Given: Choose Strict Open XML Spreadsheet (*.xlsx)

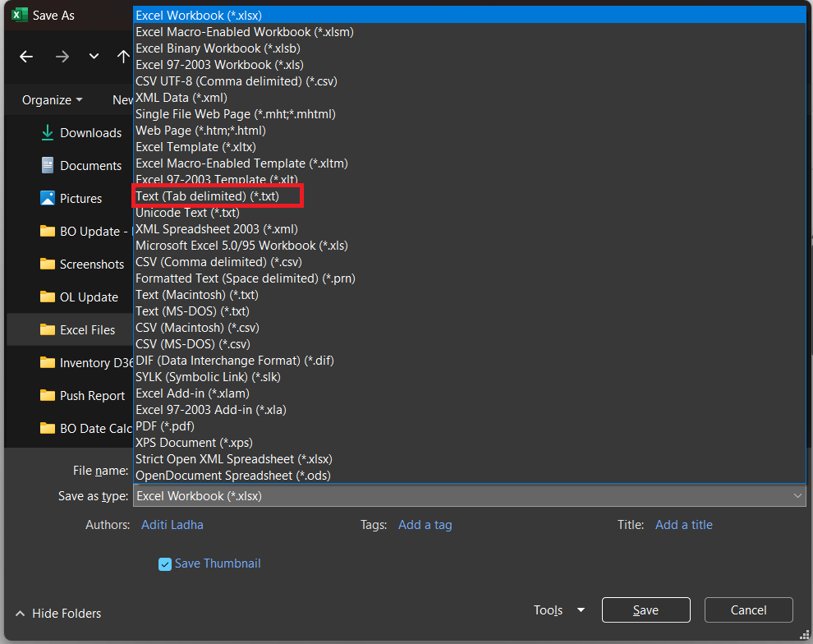Looking at the screenshot, I should click(x=469, y=459).
